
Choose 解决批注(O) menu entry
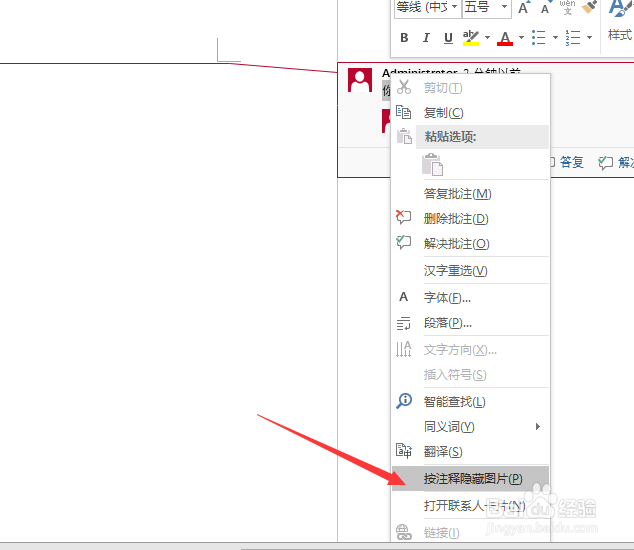(470, 244)
